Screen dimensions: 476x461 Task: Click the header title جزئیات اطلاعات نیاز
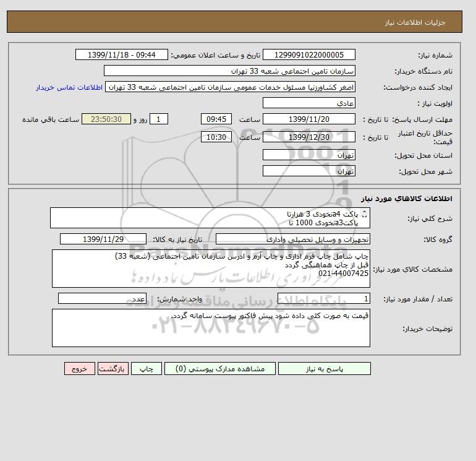click(x=415, y=22)
